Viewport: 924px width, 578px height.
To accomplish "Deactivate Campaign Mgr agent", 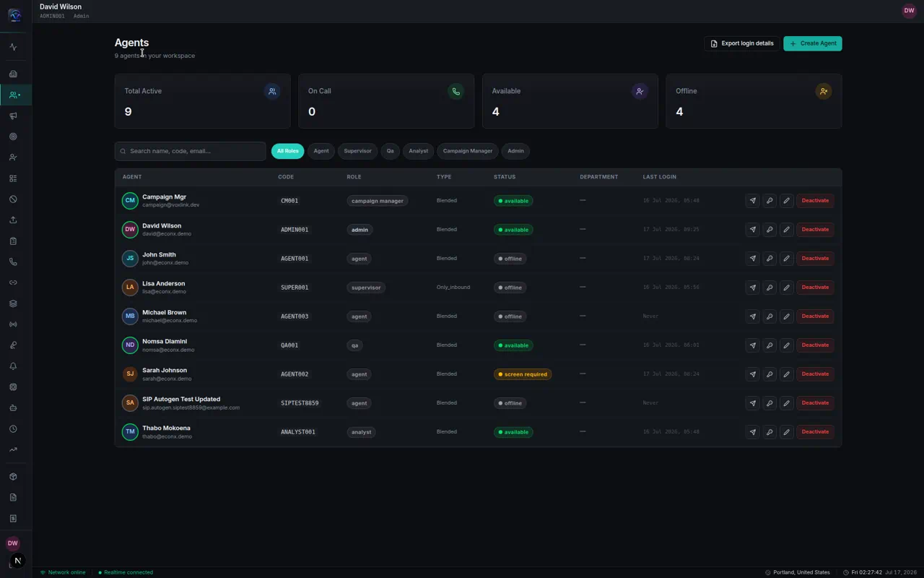I will coord(815,201).
